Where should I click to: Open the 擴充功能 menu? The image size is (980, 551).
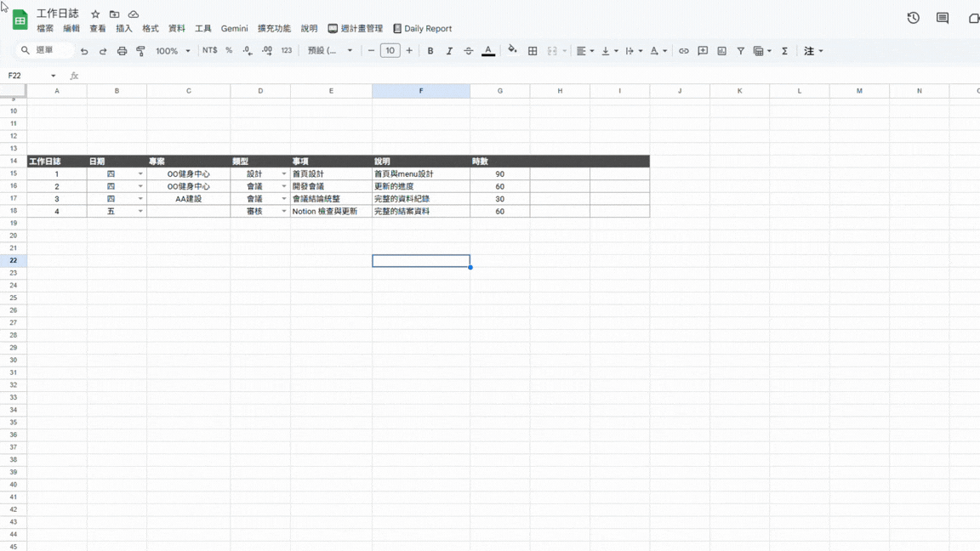(x=274, y=29)
